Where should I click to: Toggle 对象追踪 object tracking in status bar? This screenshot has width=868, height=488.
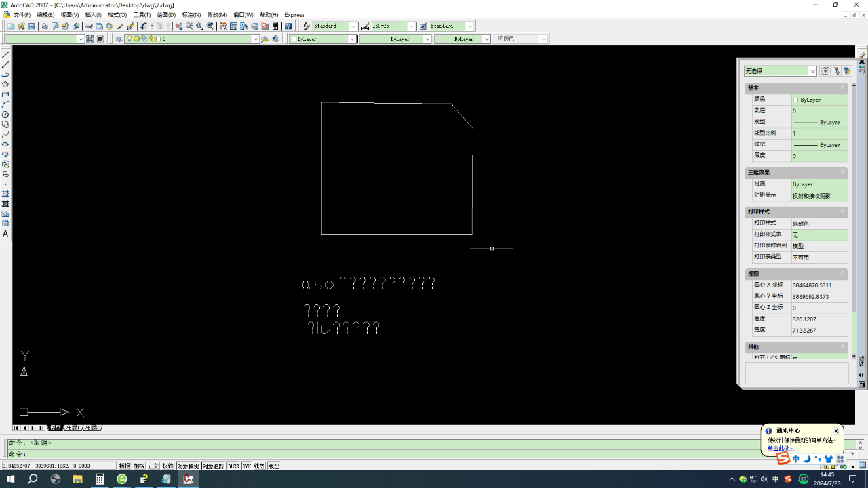(x=214, y=466)
